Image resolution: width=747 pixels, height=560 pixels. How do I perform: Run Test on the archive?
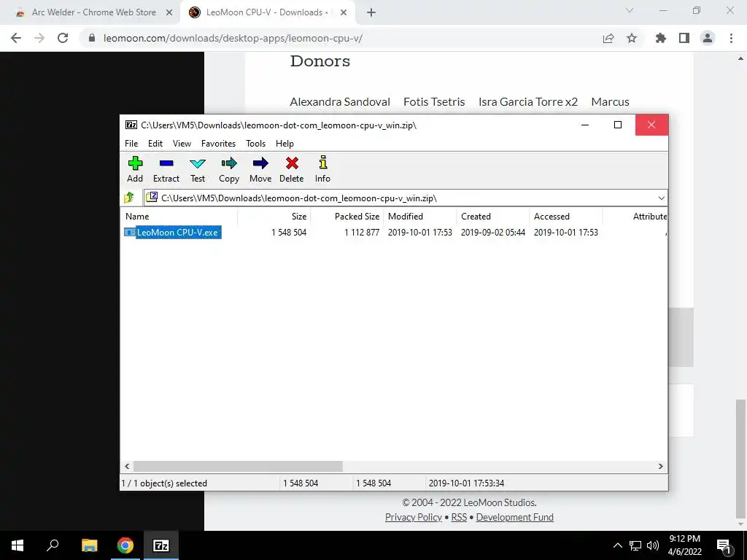(x=198, y=164)
